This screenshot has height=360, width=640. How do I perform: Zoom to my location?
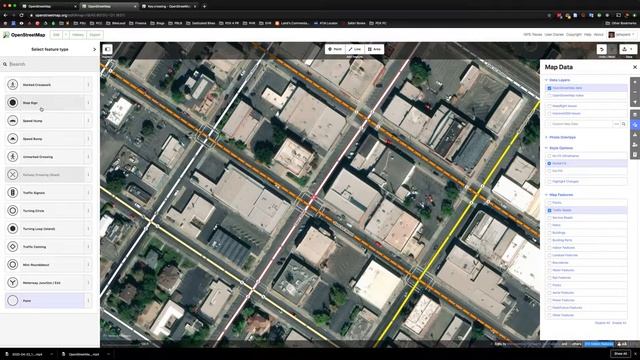pos(635,102)
